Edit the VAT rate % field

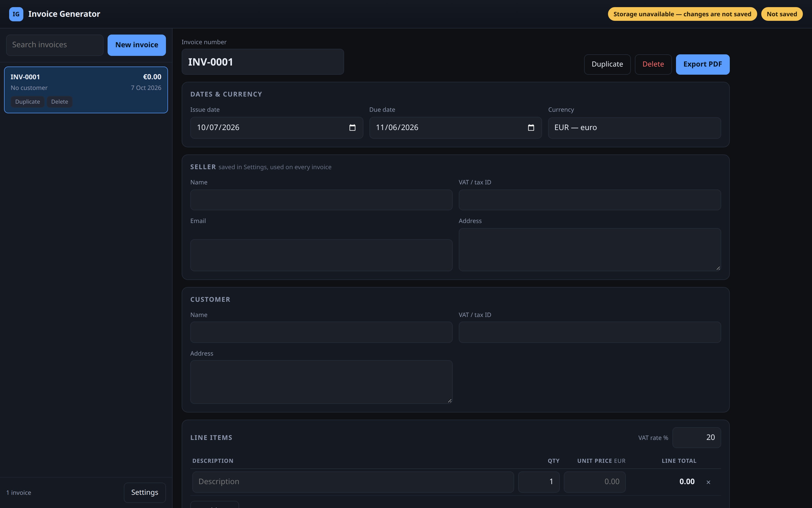(x=697, y=437)
